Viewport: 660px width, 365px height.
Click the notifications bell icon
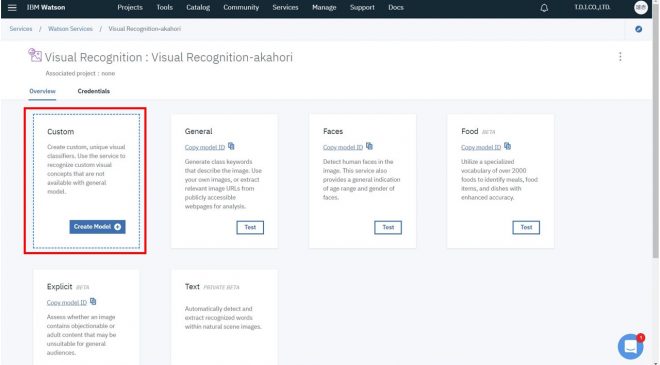(x=544, y=8)
